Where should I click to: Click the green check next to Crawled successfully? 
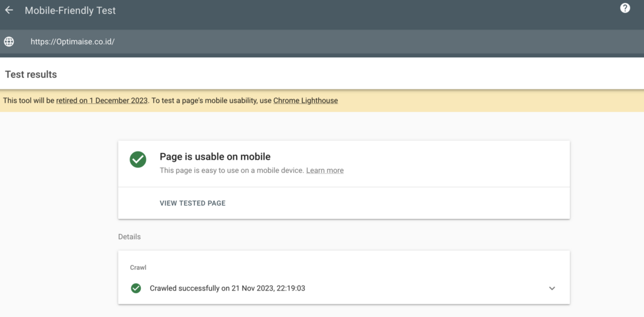(135, 288)
